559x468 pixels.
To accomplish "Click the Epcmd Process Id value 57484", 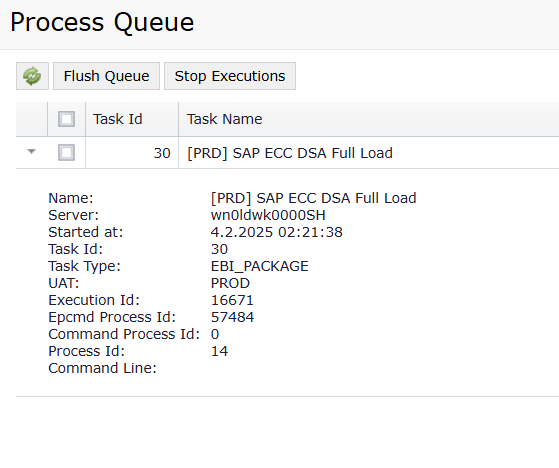I will pyautogui.click(x=232, y=317).
